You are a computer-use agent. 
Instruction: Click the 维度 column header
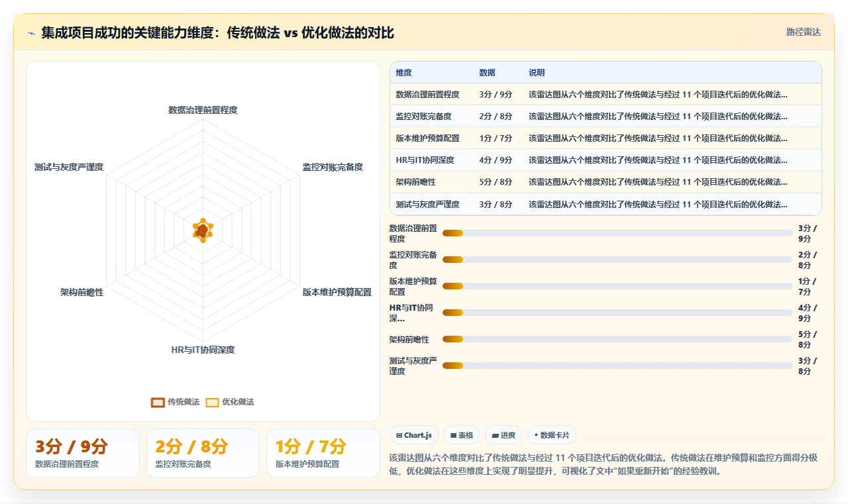tap(404, 73)
